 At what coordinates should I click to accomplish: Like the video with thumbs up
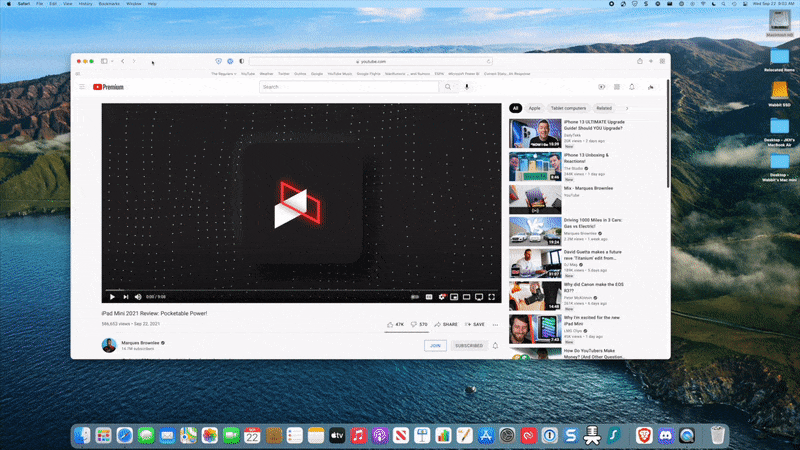[395, 324]
